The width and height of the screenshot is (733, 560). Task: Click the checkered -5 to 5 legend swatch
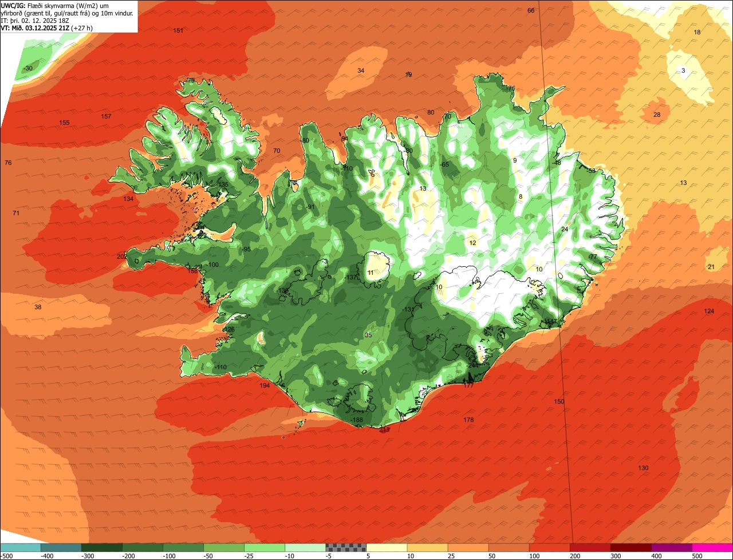(x=346, y=547)
